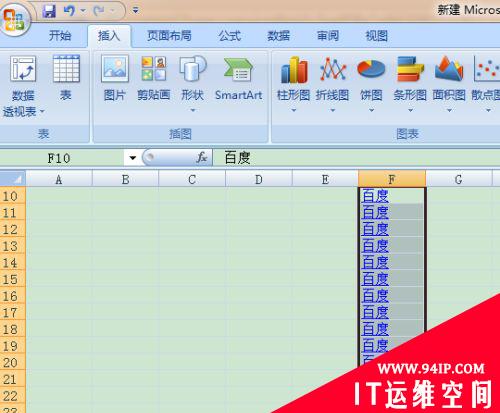This screenshot has height=413, width=500.
Task: Select column D header
Action: tap(259, 179)
